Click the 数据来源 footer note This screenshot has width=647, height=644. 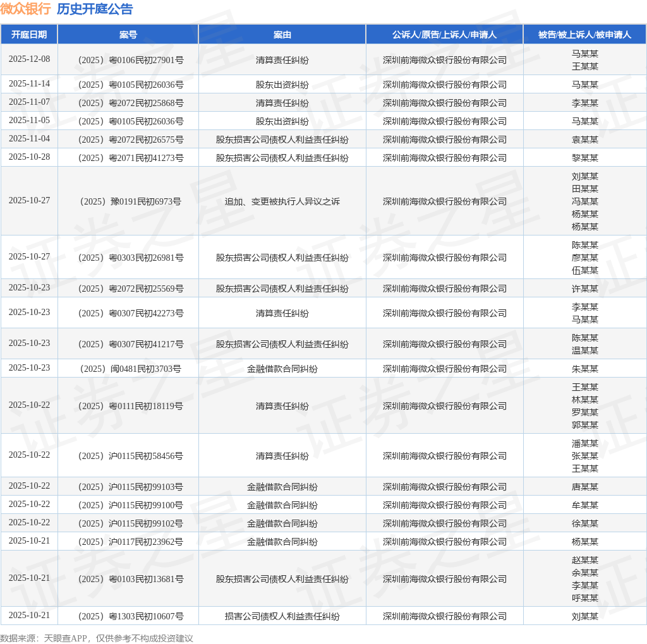point(97,638)
